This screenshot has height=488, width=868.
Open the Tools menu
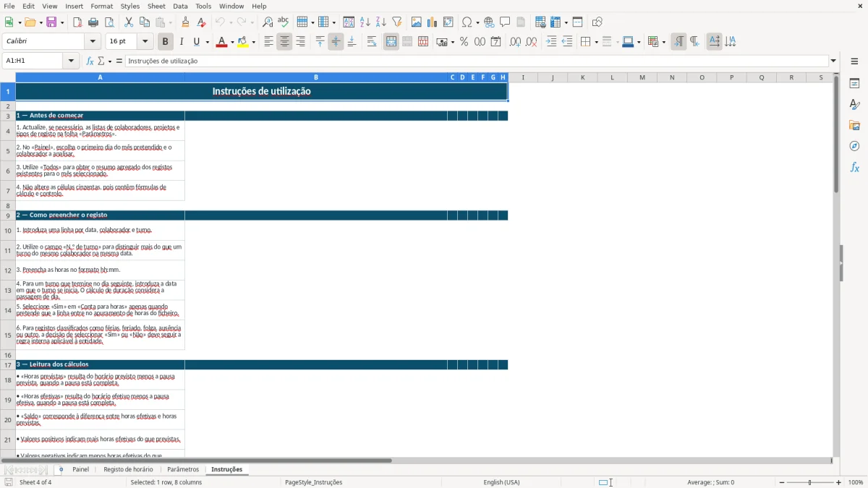pos(203,6)
